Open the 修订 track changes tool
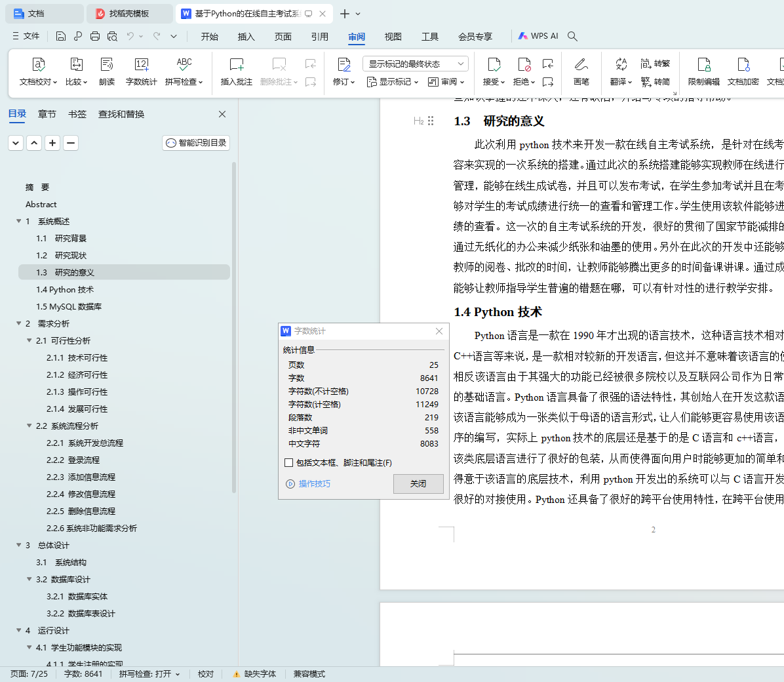The width and height of the screenshot is (784, 682). click(x=344, y=71)
